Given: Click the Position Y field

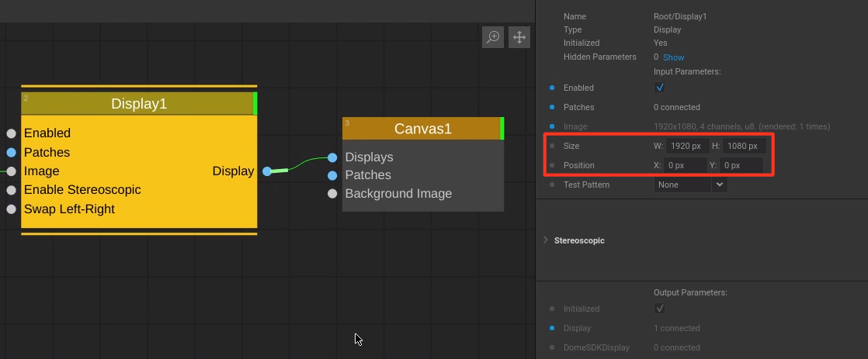Looking at the screenshot, I should (741, 165).
